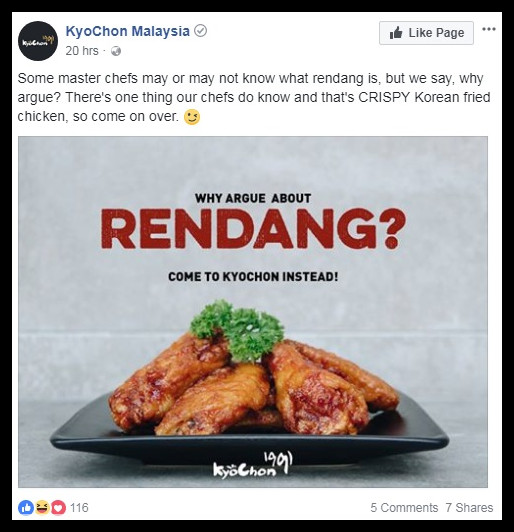This screenshot has width=514, height=532.
Task: Click the Like Page button
Action: click(x=426, y=33)
